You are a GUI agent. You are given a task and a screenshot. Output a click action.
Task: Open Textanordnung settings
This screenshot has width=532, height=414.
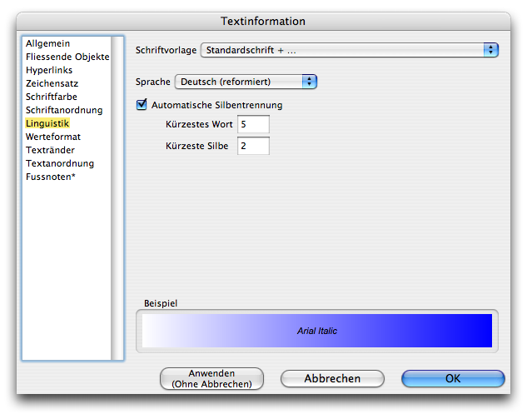point(60,163)
